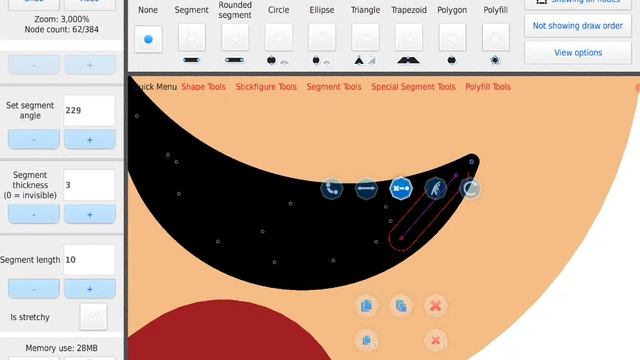The image size is (640, 360).
Task: Toggle the Is stretchy checkbox
Action: pyautogui.click(x=93, y=317)
